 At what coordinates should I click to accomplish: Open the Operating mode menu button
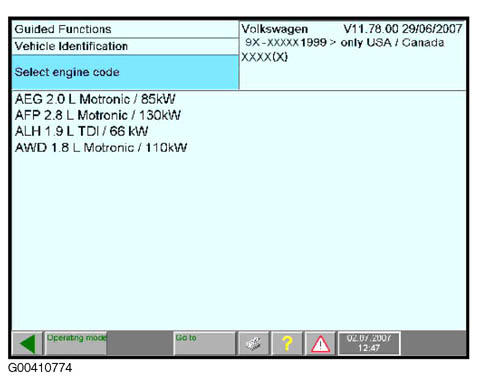tap(76, 343)
